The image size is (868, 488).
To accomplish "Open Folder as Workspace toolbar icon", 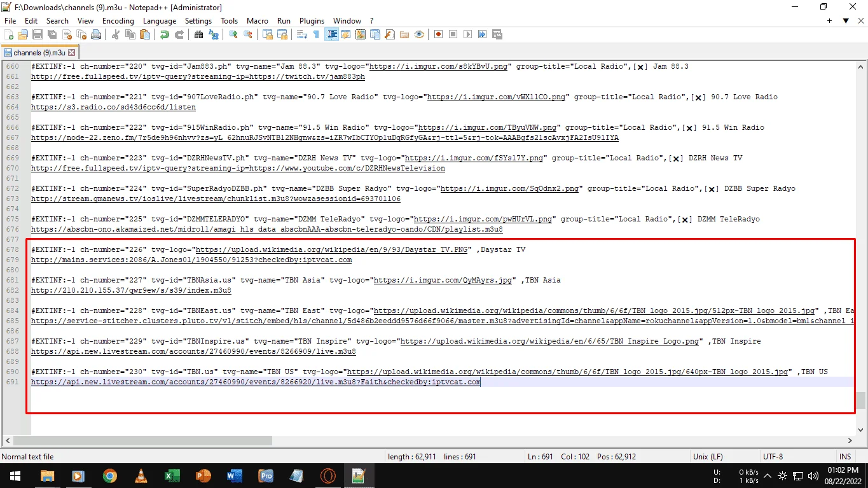I will (x=404, y=34).
